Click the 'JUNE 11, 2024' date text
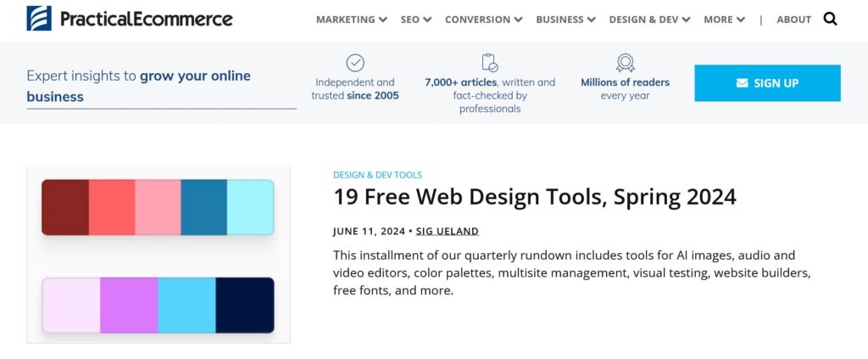 click(x=369, y=232)
